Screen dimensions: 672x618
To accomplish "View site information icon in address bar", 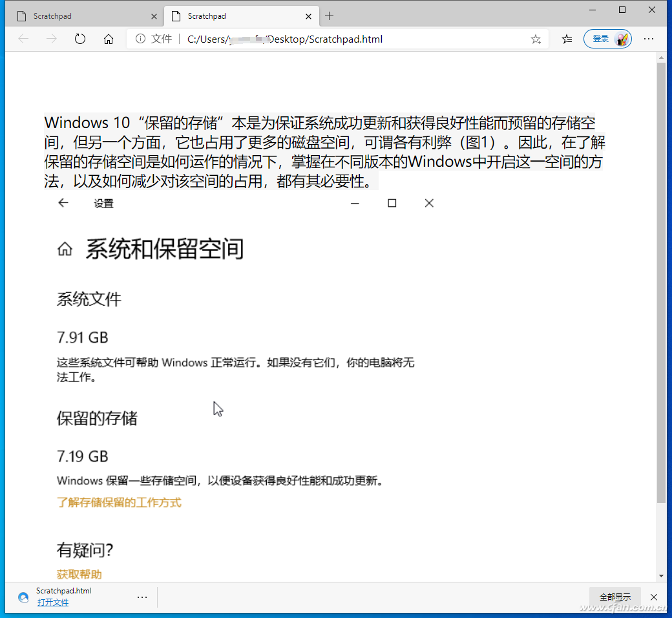I will (x=140, y=39).
